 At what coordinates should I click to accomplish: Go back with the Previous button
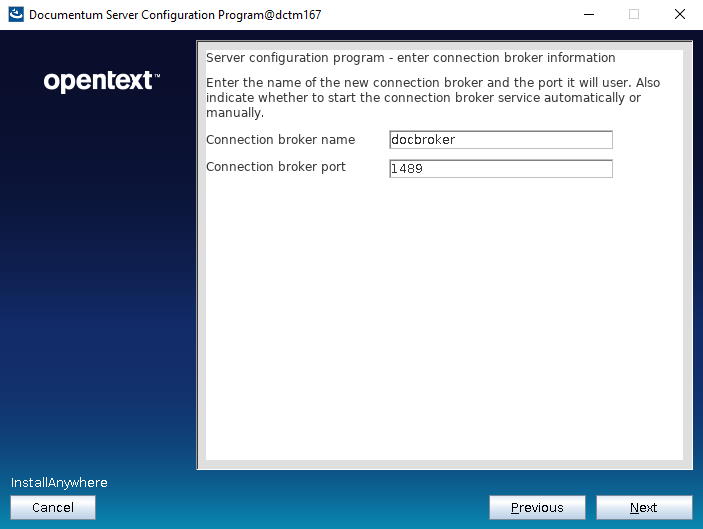pyautogui.click(x=537, y=508)
